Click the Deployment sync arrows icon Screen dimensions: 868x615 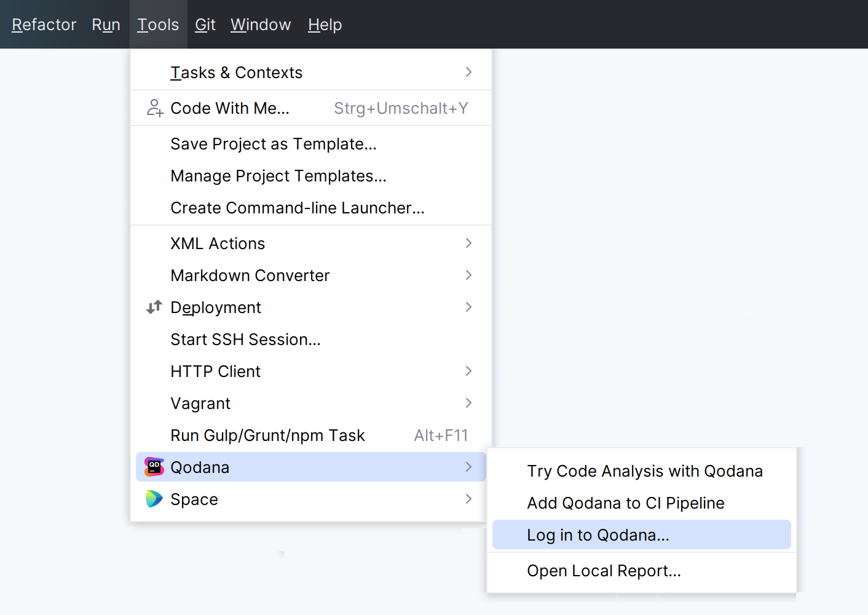coord(154,307)
